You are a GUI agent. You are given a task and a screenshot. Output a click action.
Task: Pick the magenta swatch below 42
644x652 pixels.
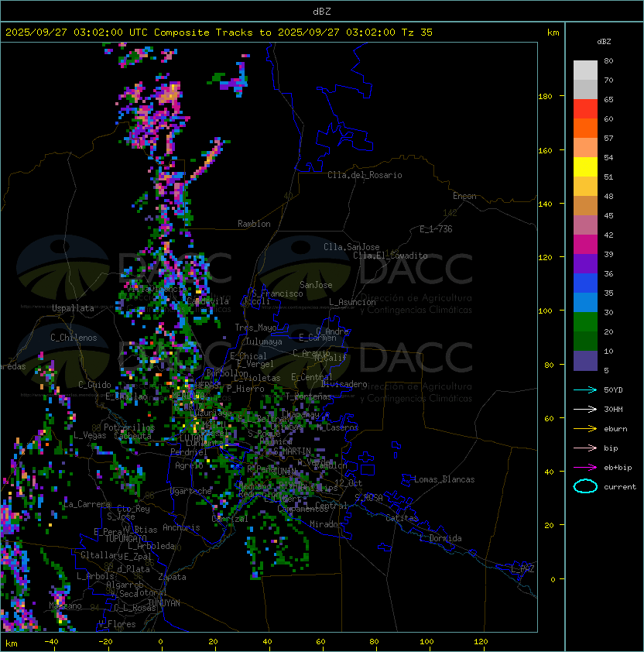point(585,244)
